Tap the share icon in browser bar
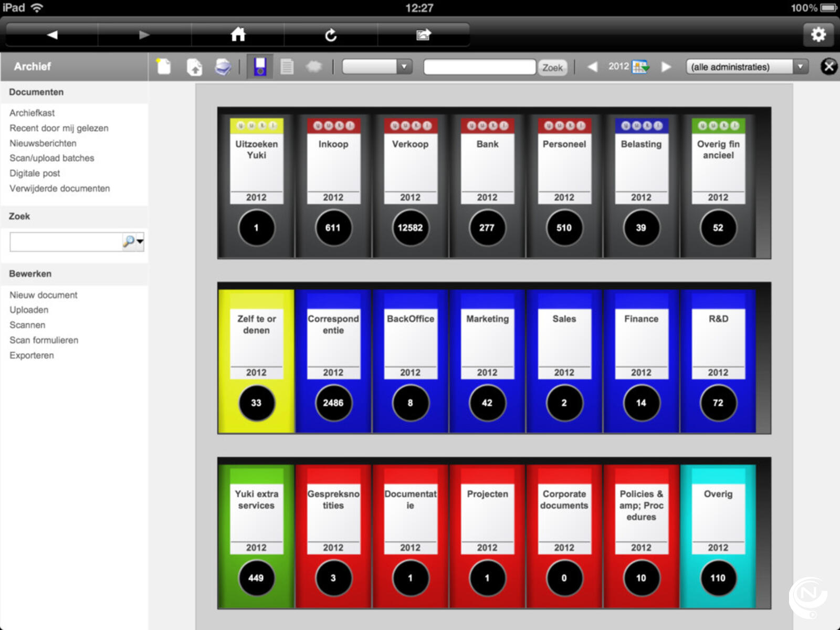This screenshot has width=840, height=630. point(423,35)
